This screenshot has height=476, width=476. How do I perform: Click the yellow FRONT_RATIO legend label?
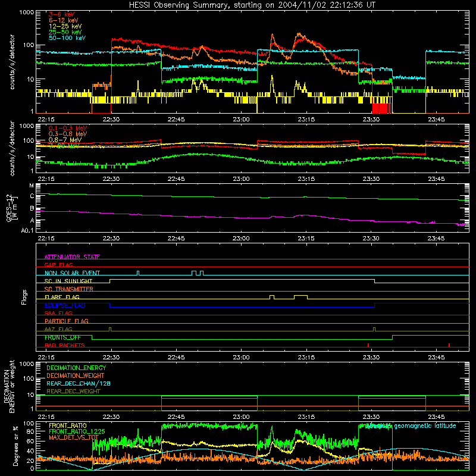(x=68, y=425)
